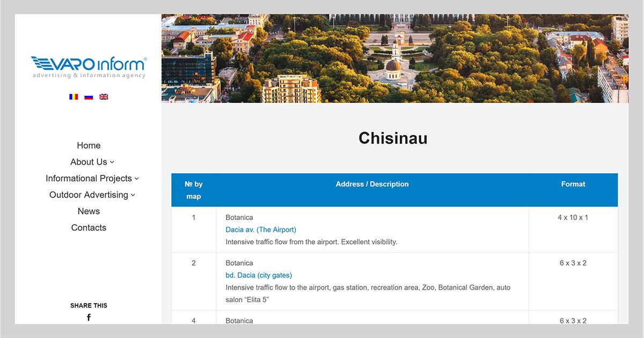The image size is (644, 338).
Task: Open the Dacia av. (The Airport) link
Action: (261, 230)
